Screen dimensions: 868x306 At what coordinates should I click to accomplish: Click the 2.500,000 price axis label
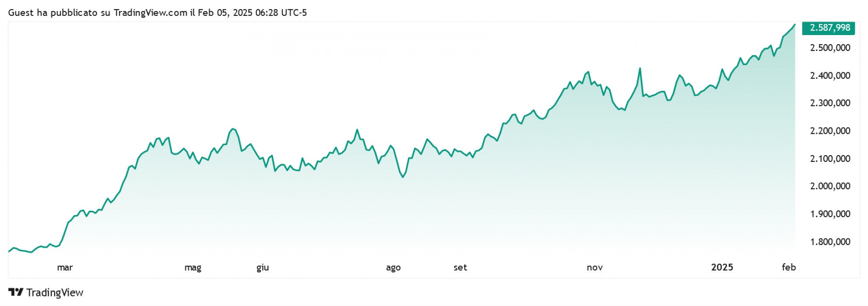click(830, 48)
